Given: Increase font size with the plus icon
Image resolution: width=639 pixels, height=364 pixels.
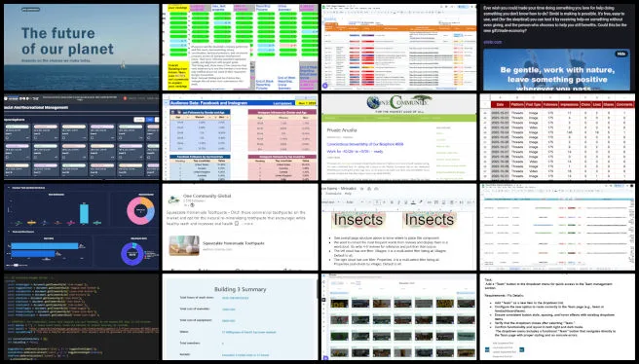Looking at the screenshot, I should click(x=385, y=201).
